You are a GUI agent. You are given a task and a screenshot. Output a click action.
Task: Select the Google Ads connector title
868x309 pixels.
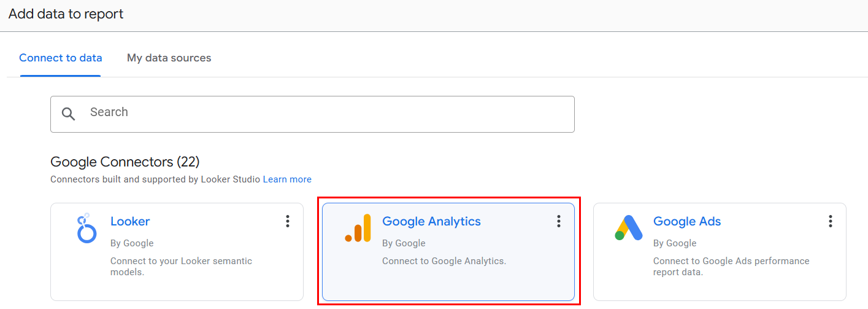pyautogui.click(x=687, y=221)
